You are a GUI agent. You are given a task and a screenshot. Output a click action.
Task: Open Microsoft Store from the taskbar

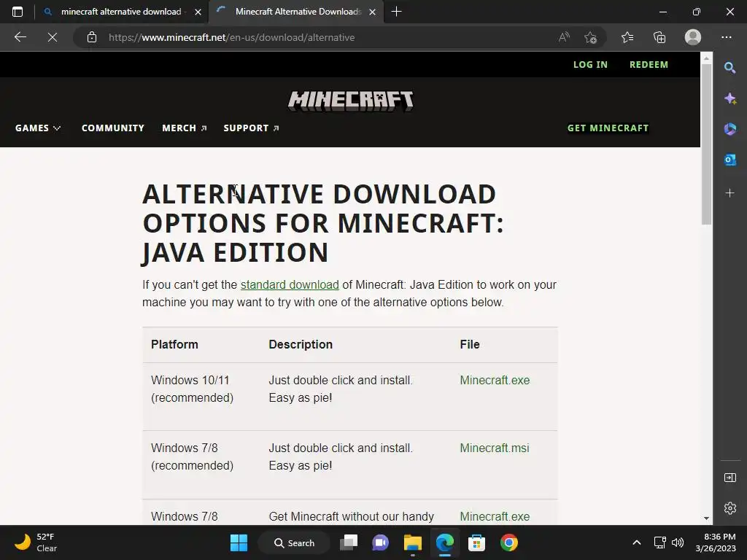(x=476, y=542)
